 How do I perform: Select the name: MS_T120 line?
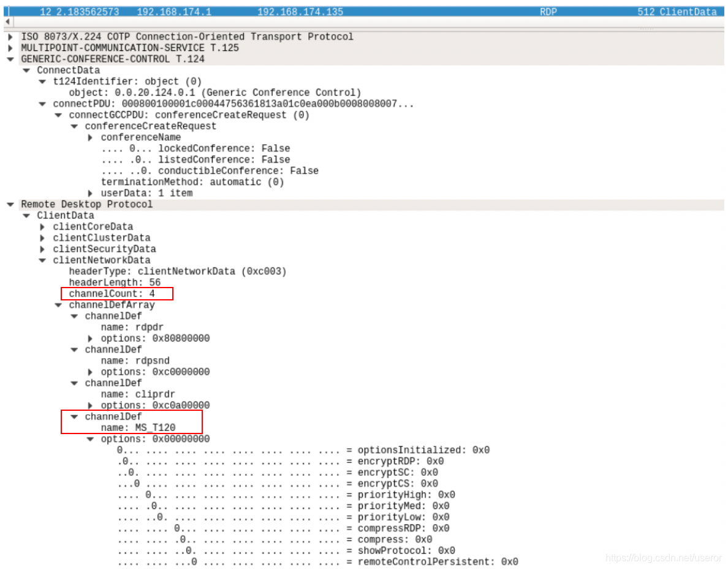[x=138, y=428]
